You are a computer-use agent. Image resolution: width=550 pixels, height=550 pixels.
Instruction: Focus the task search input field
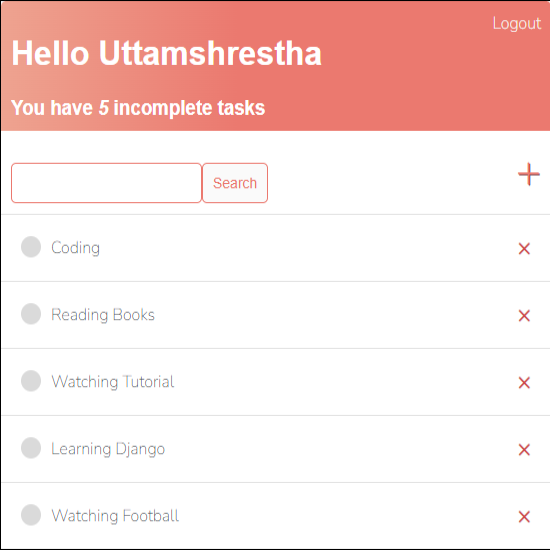click(x=106, y=183)
